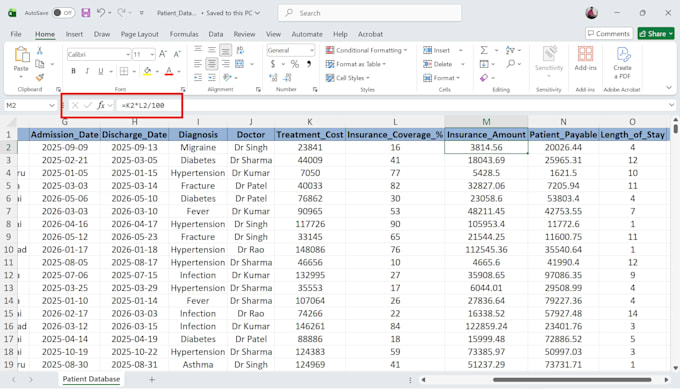
Task: Click the Borders grid icon
Action: (x=124, y=71)
